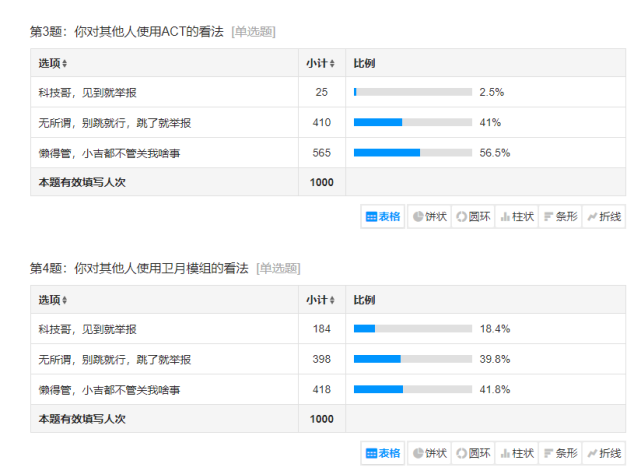Click the 18.4% progress bar in question 4
The image size is (641, 471).
point(412,329)
